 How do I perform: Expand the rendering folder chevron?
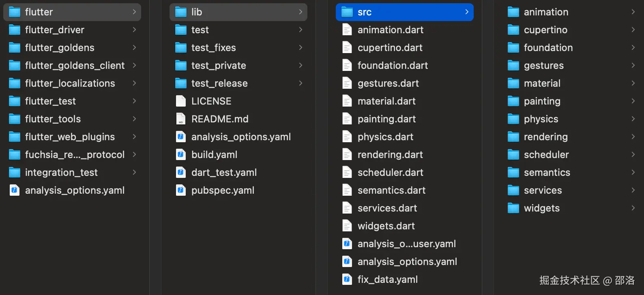point(633,137)
